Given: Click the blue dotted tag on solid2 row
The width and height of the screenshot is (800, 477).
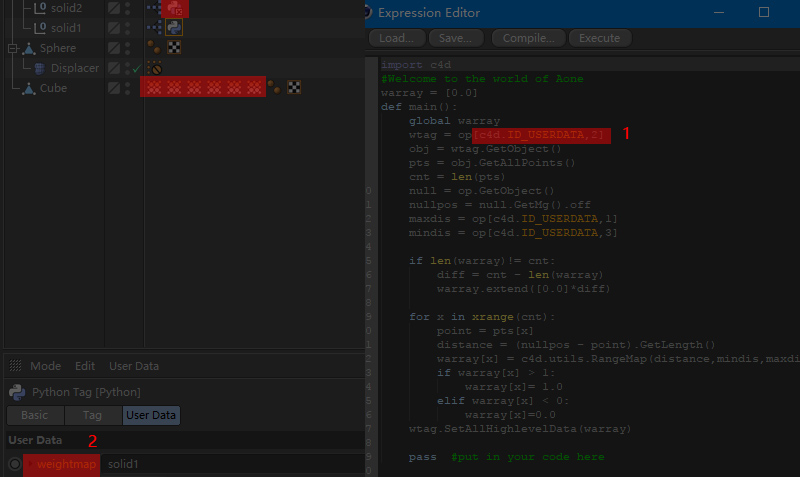Looking at the screenshot, I should 154,8.
